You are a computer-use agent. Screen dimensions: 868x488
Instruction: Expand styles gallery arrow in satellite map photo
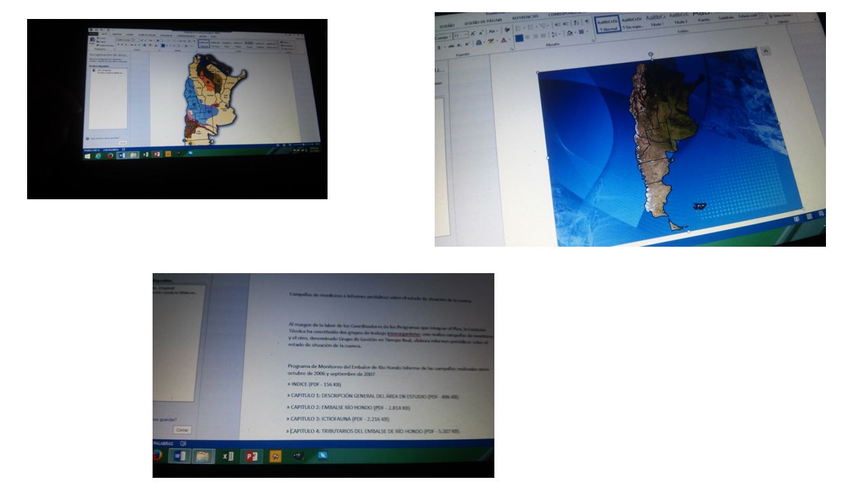pos(761,17)
